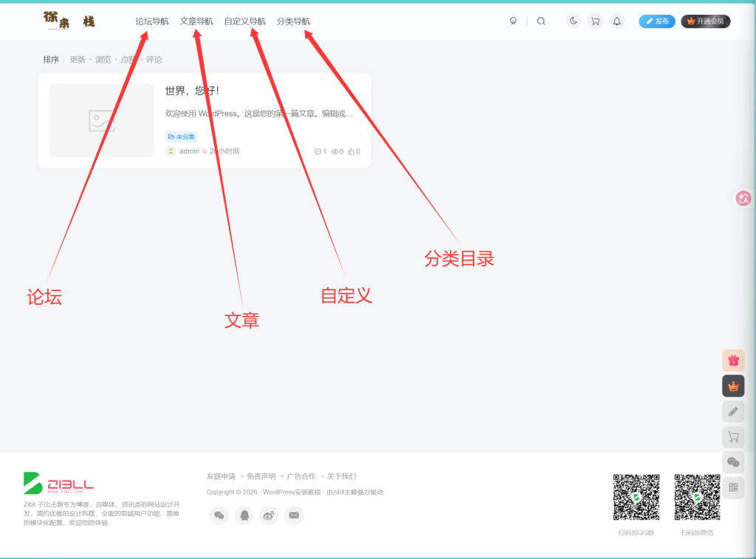Click the Weibo icon in footer

point(269,515)
